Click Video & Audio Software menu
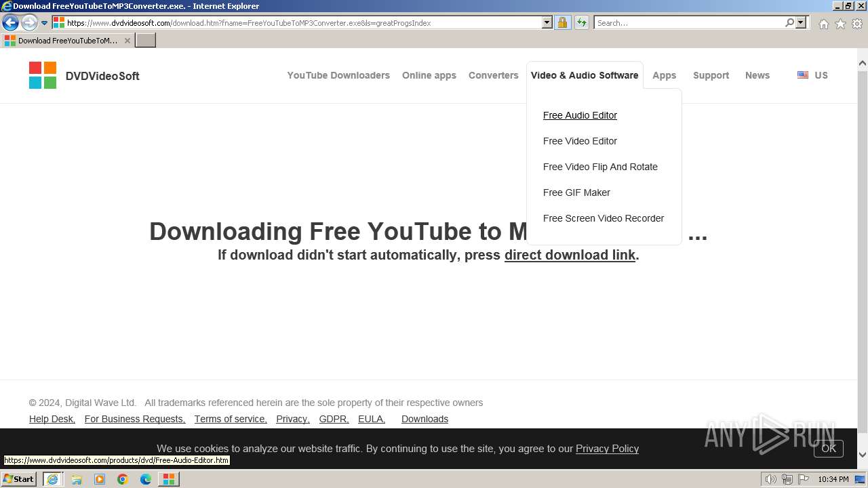The height and width of the screenshot is (488, 868). [x=585, y=75]
